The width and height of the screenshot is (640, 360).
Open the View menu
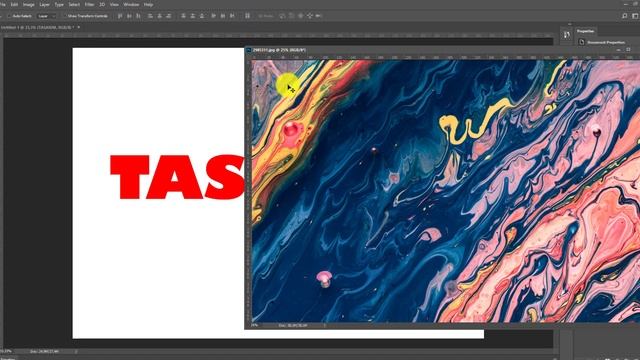(x=114, y=4)
